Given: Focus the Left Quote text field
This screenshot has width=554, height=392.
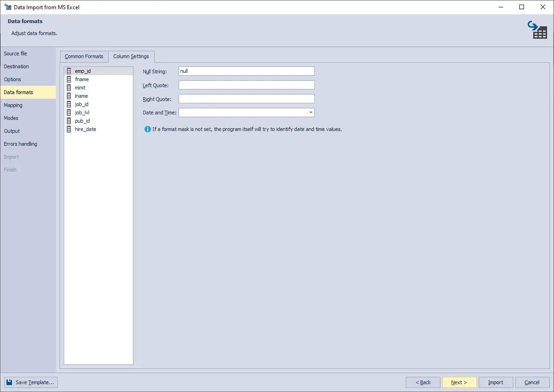Looking at the screenshot, I should [x=247, y=85].
